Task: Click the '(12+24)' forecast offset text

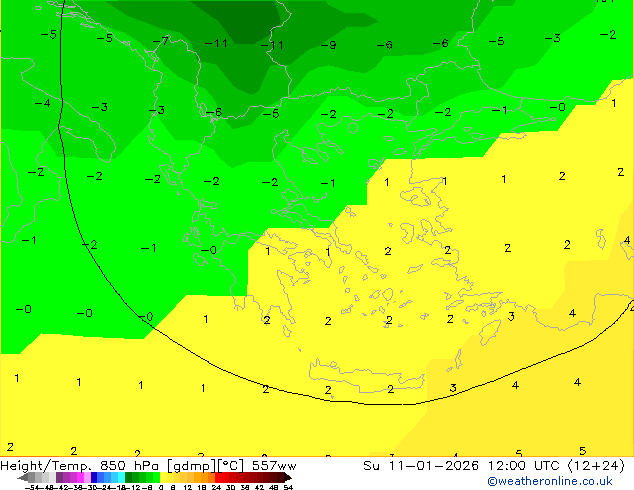Action: point(596,466)
